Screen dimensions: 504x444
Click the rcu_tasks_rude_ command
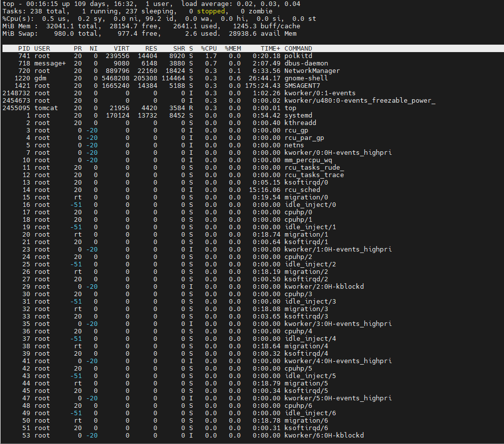point(314,168)
